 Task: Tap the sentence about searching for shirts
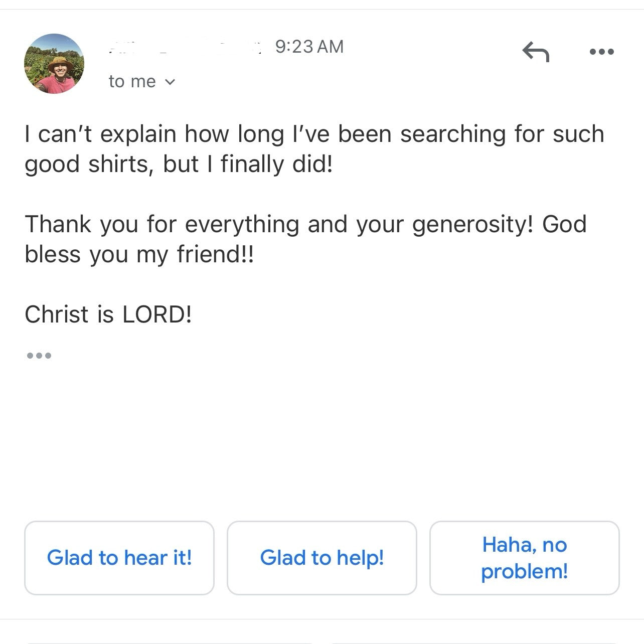[314, 149]
